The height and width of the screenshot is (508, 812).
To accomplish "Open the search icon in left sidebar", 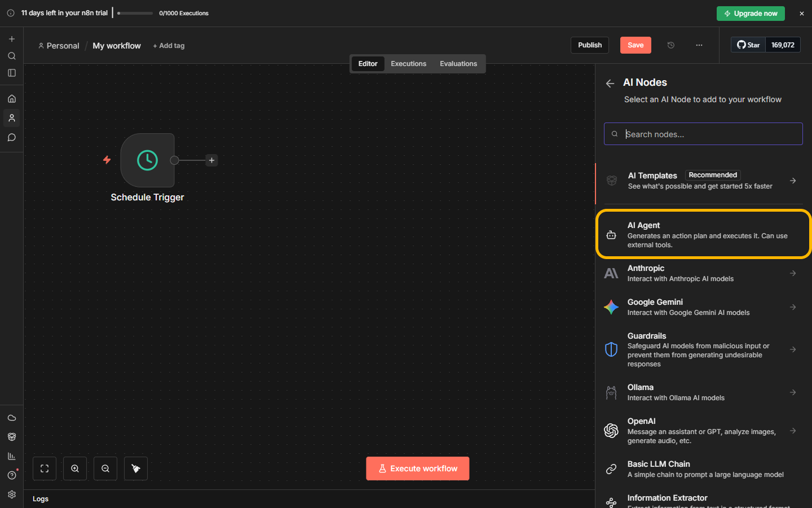I will (x=12, y=56).
